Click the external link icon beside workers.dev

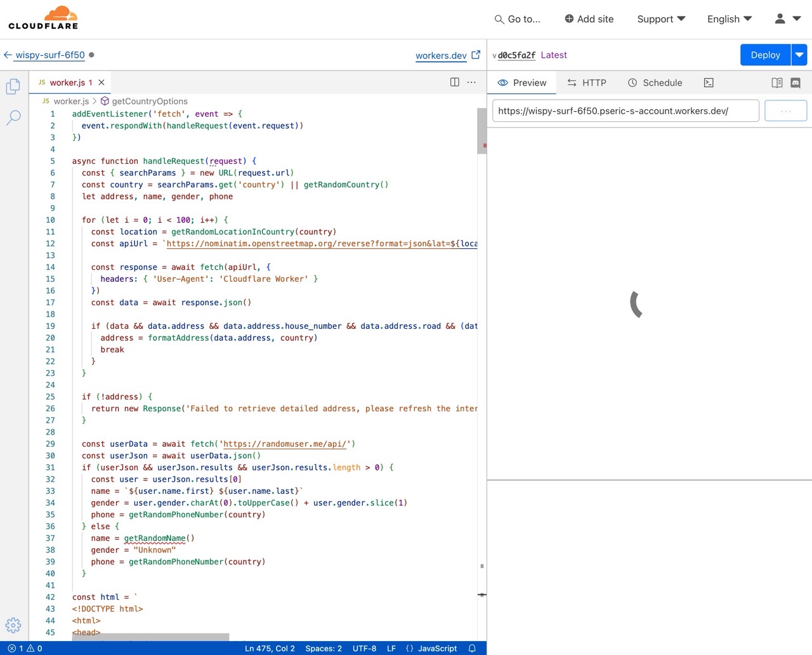[x=476, y=55]
